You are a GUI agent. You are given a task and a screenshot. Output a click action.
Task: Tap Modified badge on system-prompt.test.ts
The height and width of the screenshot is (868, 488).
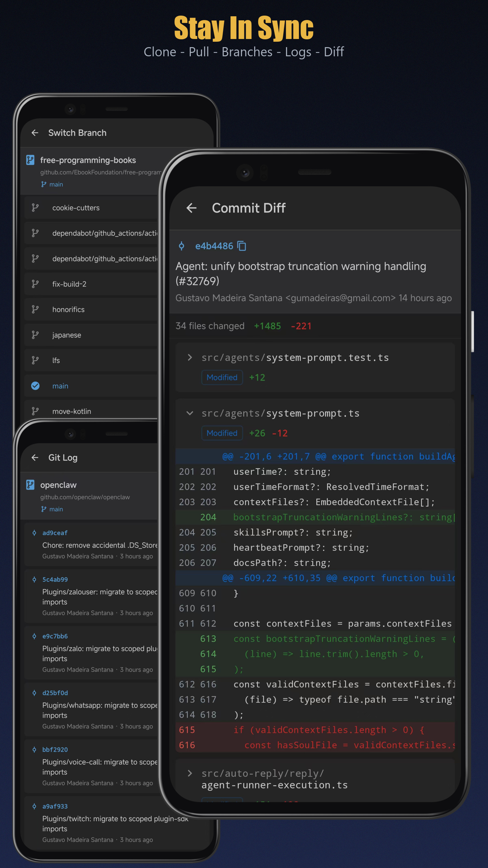[222, 377]
